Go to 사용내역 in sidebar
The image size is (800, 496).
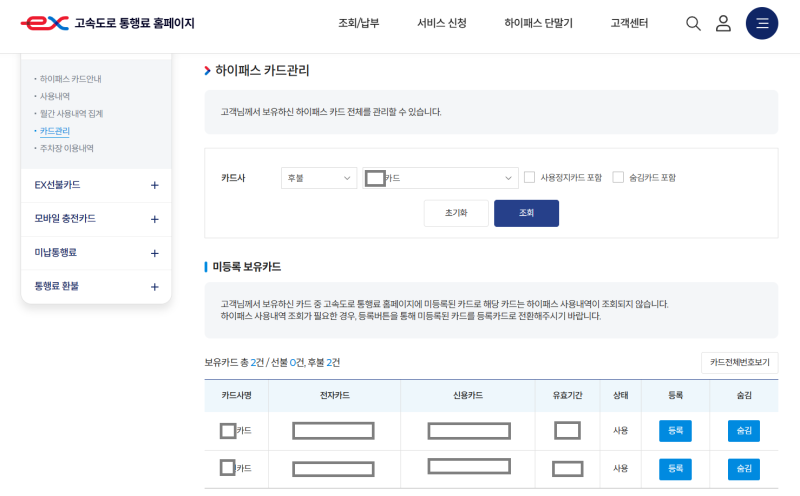pos(55,96)
